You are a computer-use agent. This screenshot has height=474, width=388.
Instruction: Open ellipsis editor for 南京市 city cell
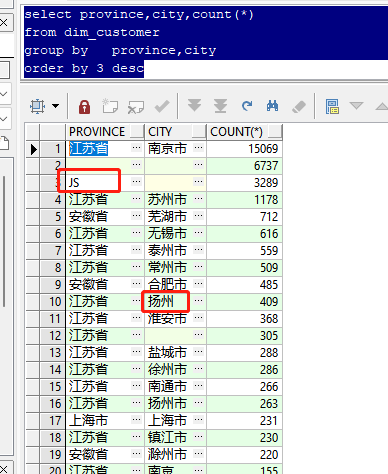pyautogui.click(x=198, y=147)
